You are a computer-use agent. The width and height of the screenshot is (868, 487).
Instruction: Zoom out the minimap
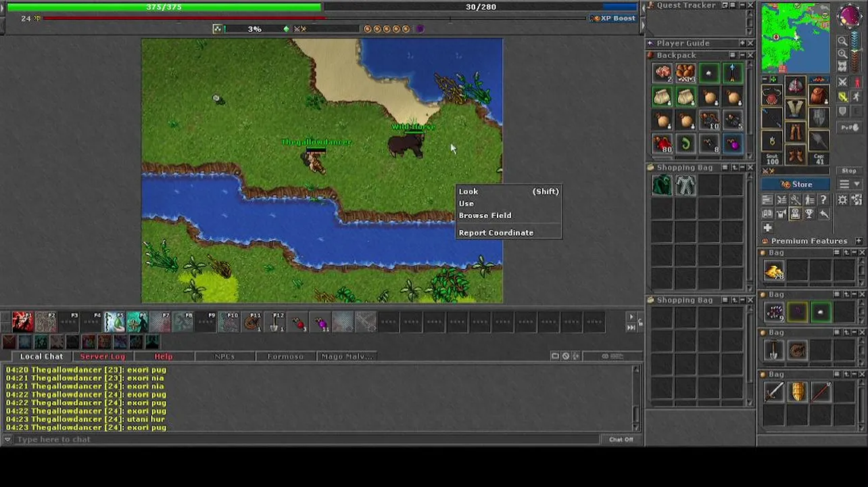(x=843, y=41)
